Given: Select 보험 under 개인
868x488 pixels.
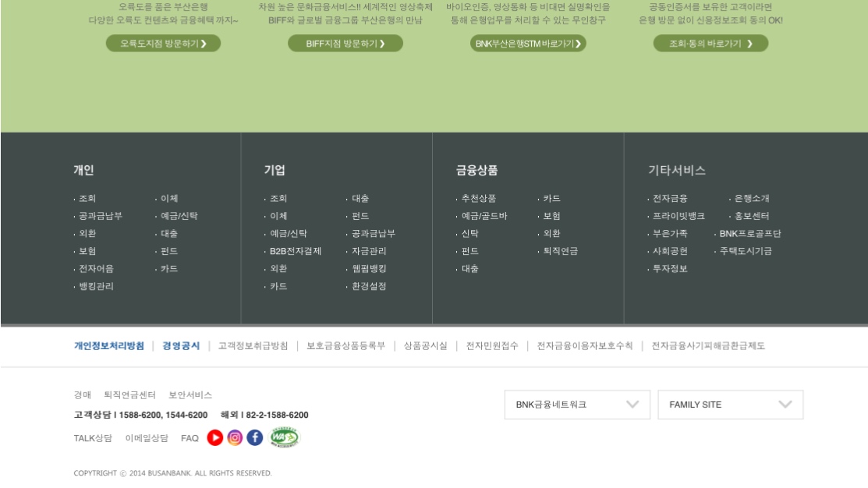Looking at the screenshot, I should [87, 251].
